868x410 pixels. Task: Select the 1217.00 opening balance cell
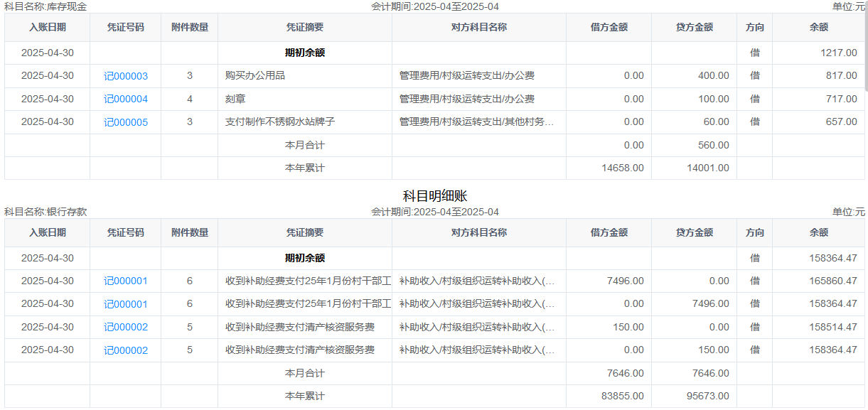pos(839,53)
